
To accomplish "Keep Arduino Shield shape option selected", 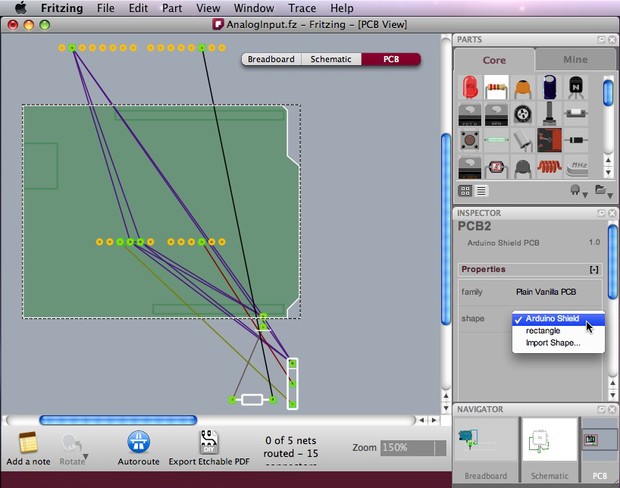I will (558, 319).
